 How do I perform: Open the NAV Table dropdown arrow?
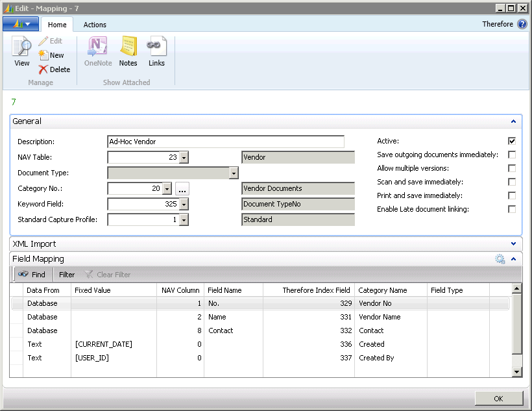pos(184,157)
